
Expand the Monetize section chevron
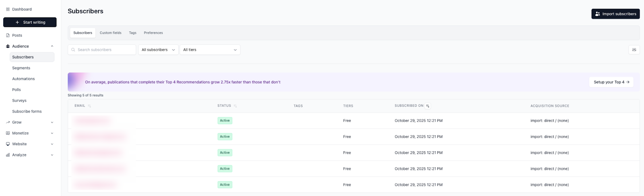click(x=52, y=133)
